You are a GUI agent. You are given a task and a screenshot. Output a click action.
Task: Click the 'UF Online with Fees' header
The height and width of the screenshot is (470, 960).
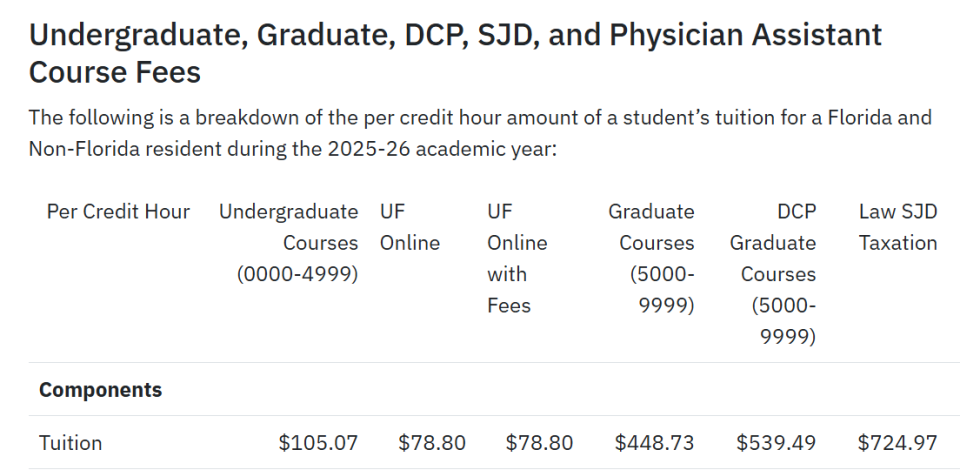click(517, 258)
